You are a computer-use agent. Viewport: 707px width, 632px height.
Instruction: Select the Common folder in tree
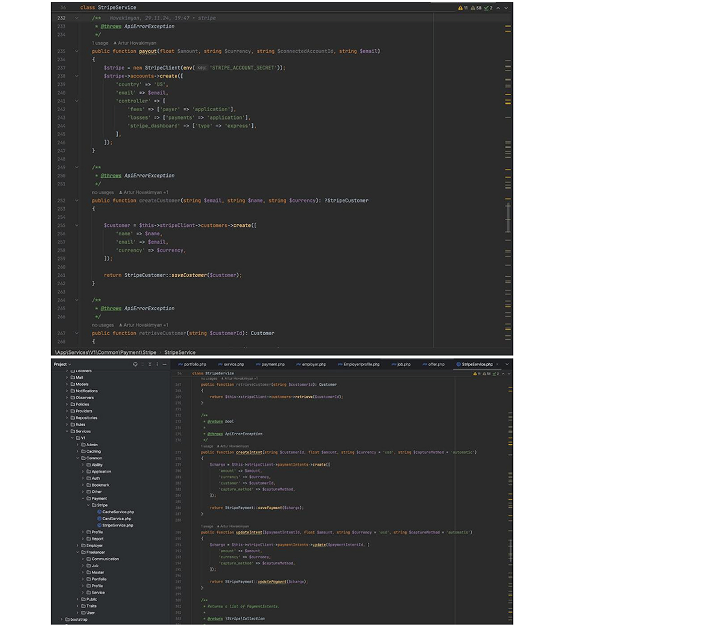point(94,458)
